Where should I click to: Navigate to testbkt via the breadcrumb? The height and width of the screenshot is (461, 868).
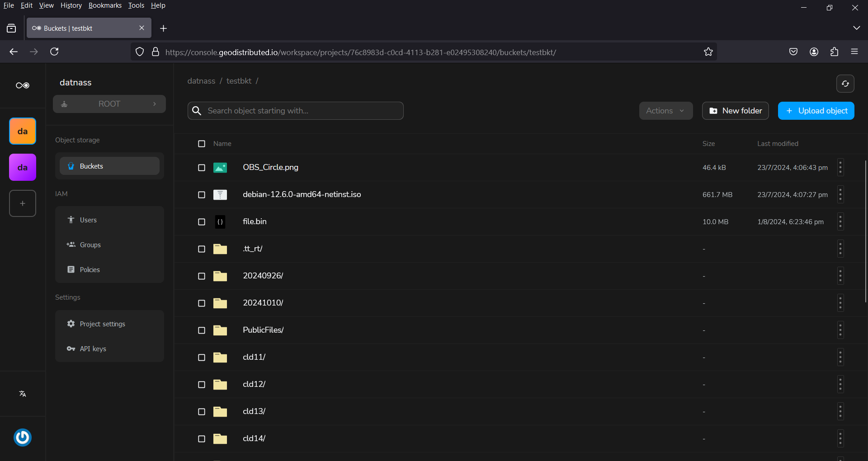tap(239, 81)
